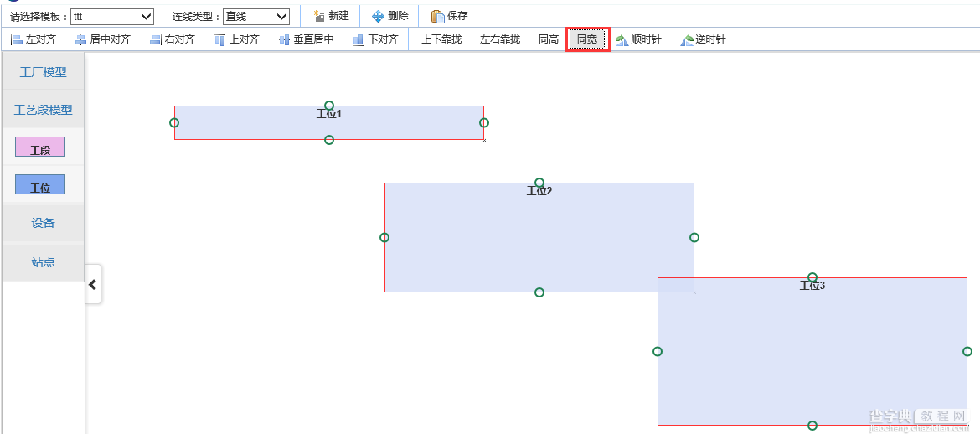This screenshot has height=434, width=980.
Task: Collapse the sidebar with the left chevron
Action: (92, 285)
